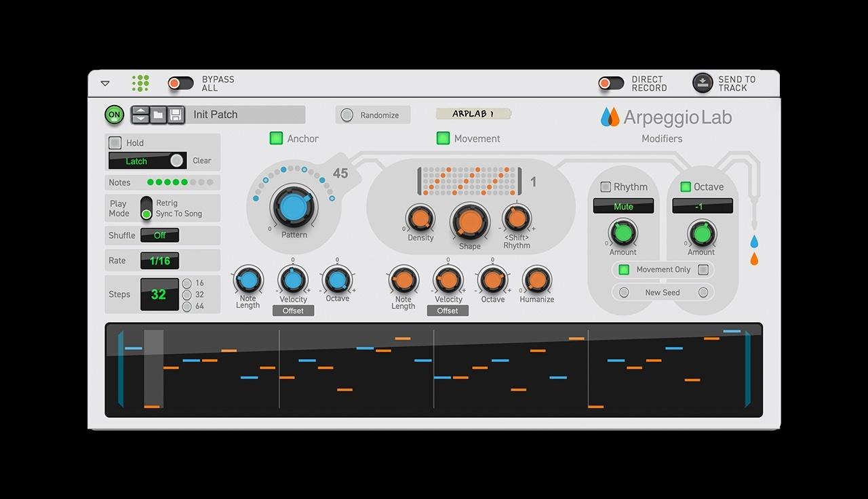The height and width of the screenshot is (499, 868).
Task: Click the Send To Track download icon
Action: pyautogui.click(x=703, y=83)
